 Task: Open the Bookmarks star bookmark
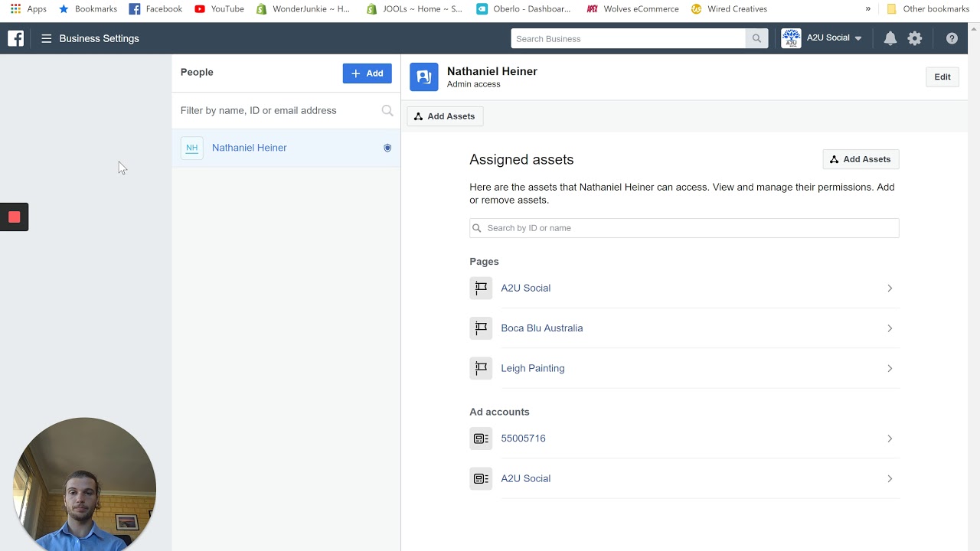[x=88, y=9]
